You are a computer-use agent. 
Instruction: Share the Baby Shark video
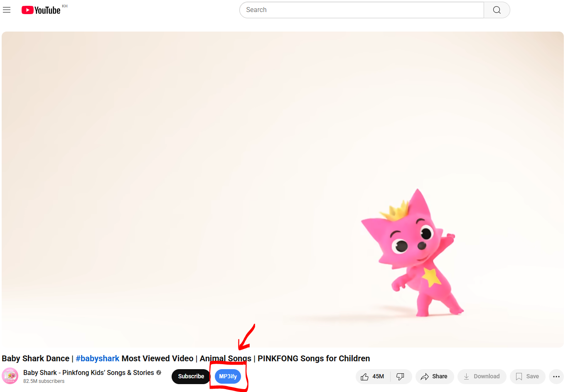(435, 377)
